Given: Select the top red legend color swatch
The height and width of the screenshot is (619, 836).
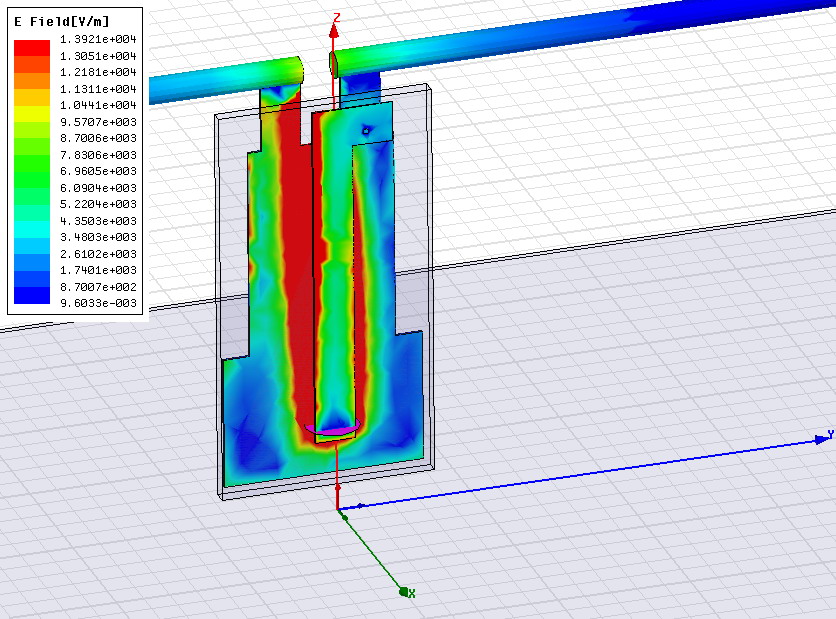Looking at the screenshot, I should 32,48.
